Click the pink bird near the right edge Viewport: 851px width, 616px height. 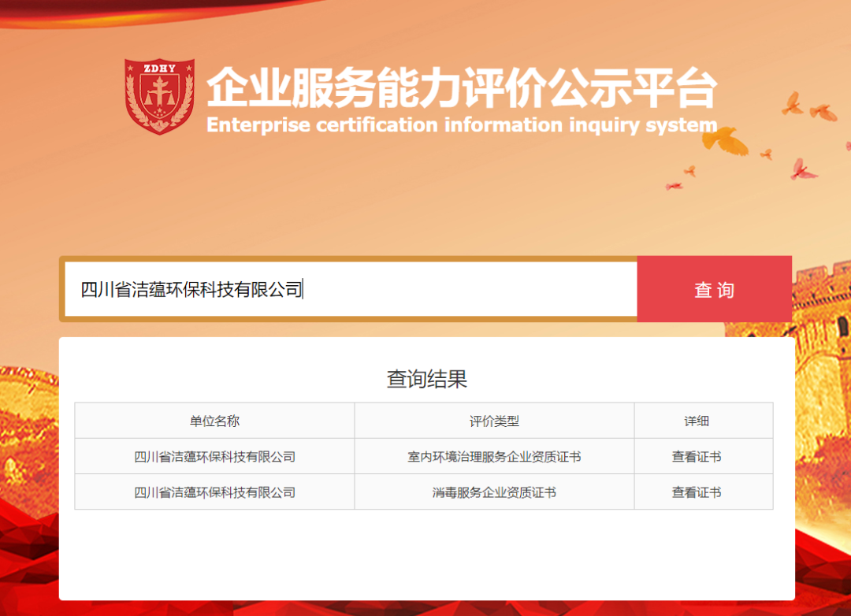coord(802,169)
